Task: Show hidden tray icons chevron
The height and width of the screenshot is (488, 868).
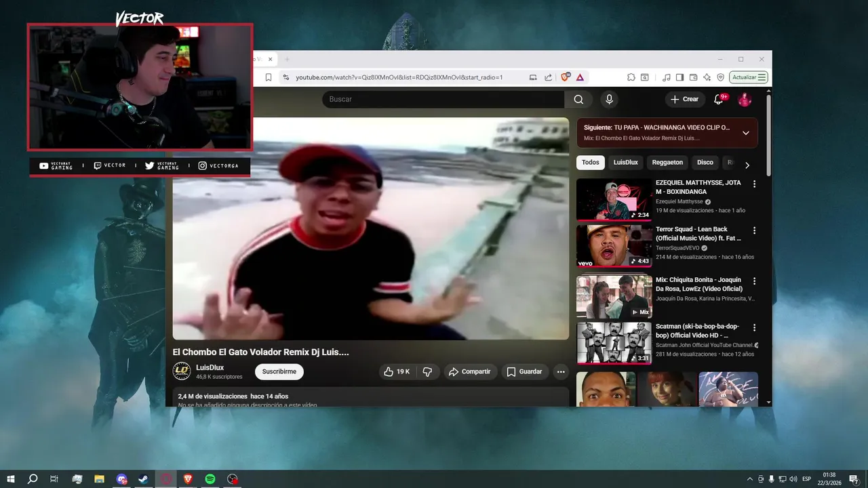Action: (x=750, y=479)
